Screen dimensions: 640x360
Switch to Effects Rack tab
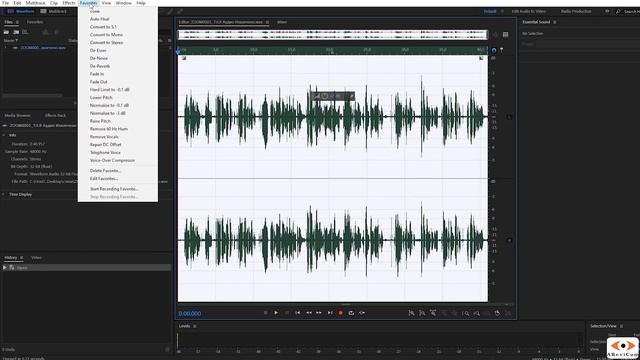55,116
